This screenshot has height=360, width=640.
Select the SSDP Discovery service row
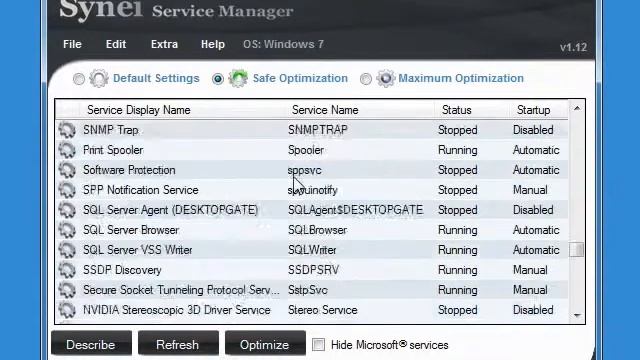coord(311,270)
